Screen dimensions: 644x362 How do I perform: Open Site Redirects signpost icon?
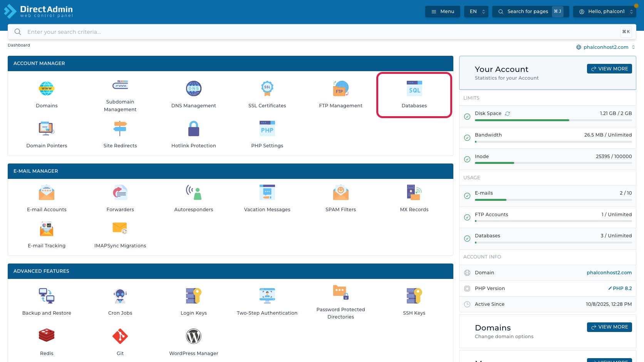pyautogui.click(x=120, y=128)
